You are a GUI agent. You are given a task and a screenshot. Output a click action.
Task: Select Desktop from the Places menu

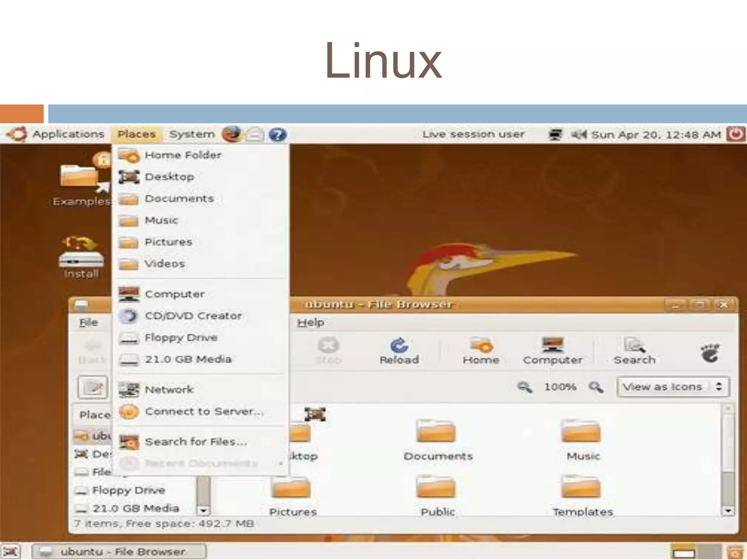tap(201, 177)
